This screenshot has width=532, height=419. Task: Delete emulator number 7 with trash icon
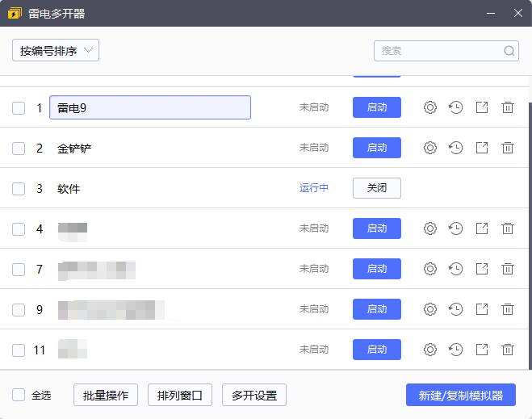[x=508, y=269]
